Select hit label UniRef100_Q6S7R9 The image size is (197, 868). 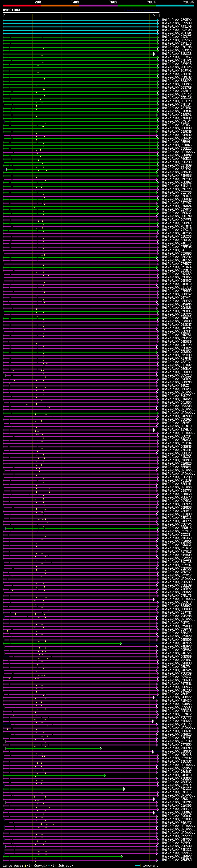pos(177,88)
